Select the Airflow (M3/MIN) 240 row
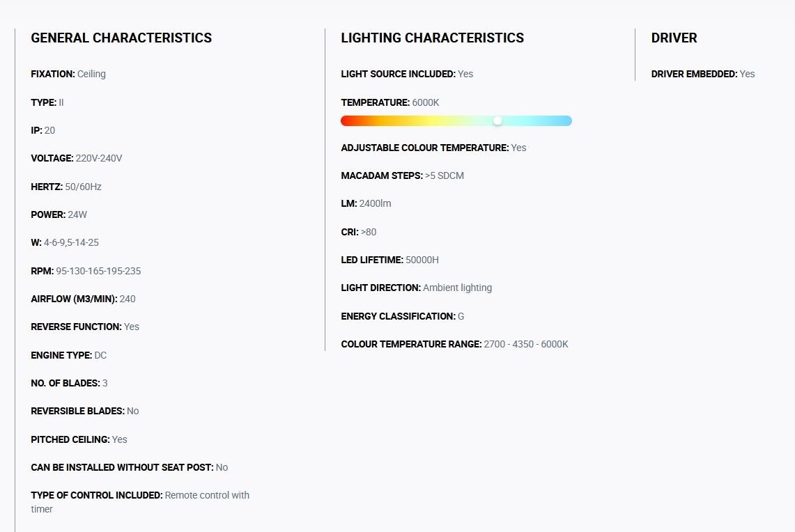 tap(83, 299)
